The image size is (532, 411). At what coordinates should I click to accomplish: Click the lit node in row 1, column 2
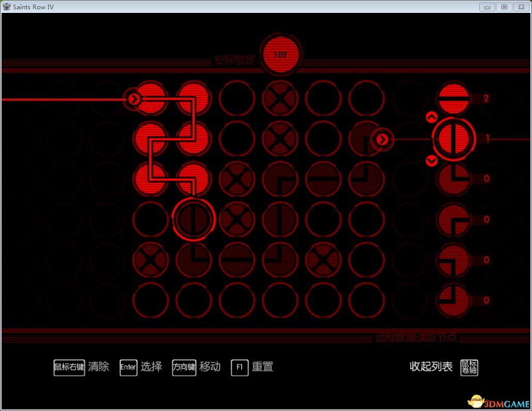[194, 98]
